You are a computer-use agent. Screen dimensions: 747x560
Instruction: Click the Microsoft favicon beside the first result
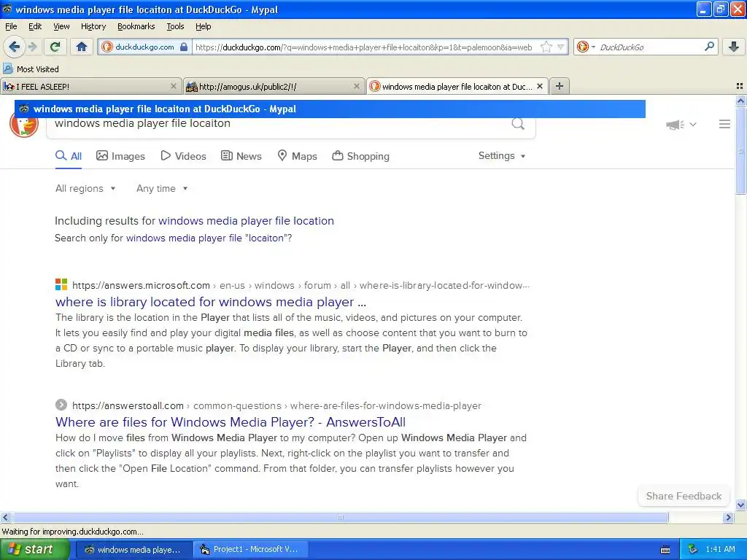tap(61, 285)
